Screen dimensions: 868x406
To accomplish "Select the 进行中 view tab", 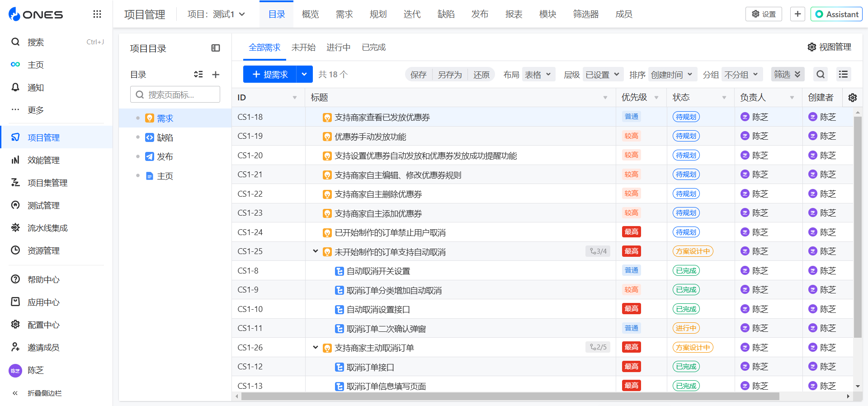I will pos(339,47).
